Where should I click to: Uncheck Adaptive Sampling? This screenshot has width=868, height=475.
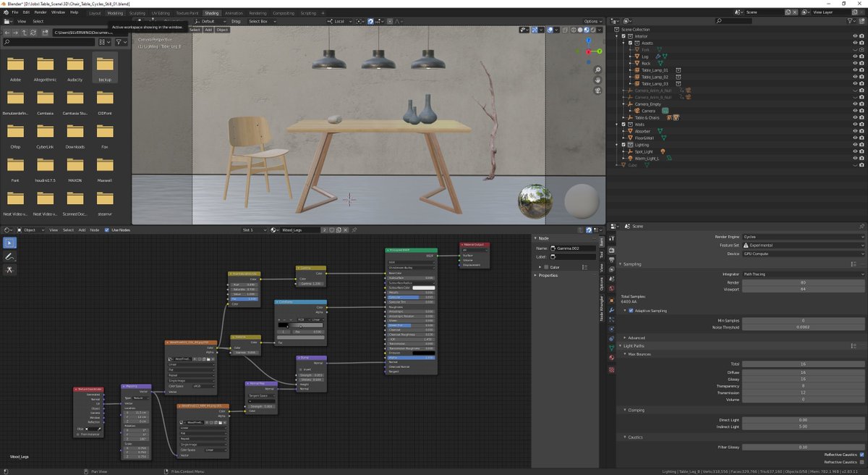pyautogui.click(x=631, y=311)
